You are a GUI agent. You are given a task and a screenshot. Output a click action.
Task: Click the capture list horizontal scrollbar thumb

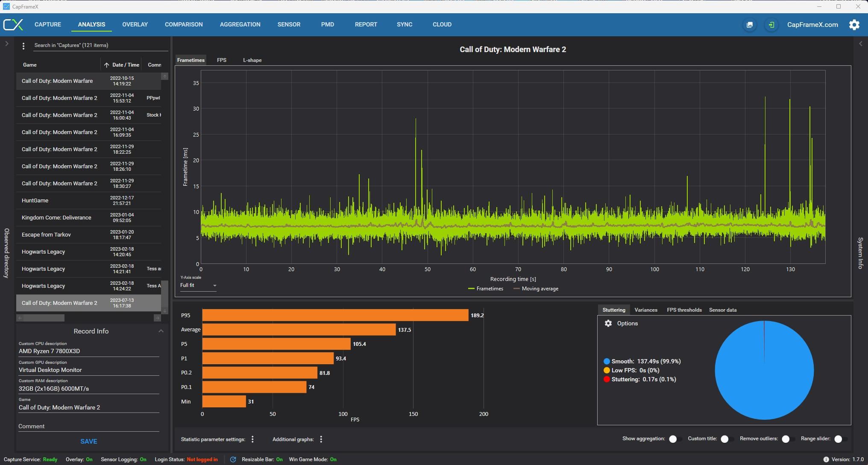(x=44, y=318)
